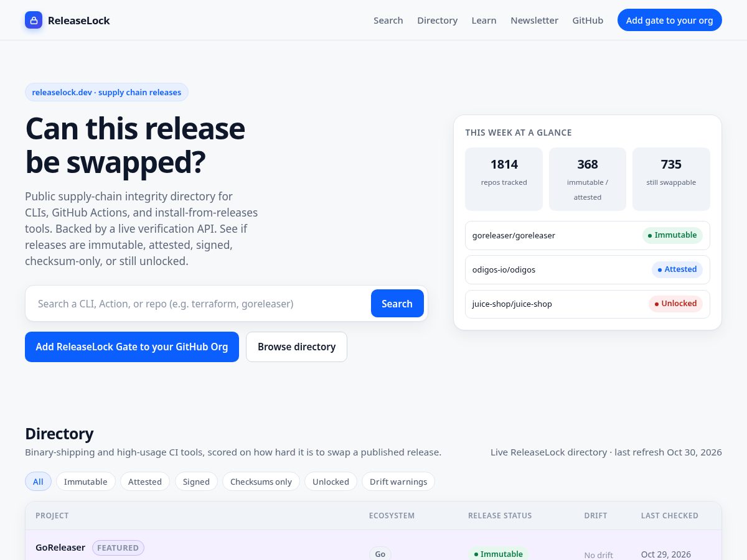Select the Drift warnings filter chip
The image size is (747, 560).
(398, 482)
